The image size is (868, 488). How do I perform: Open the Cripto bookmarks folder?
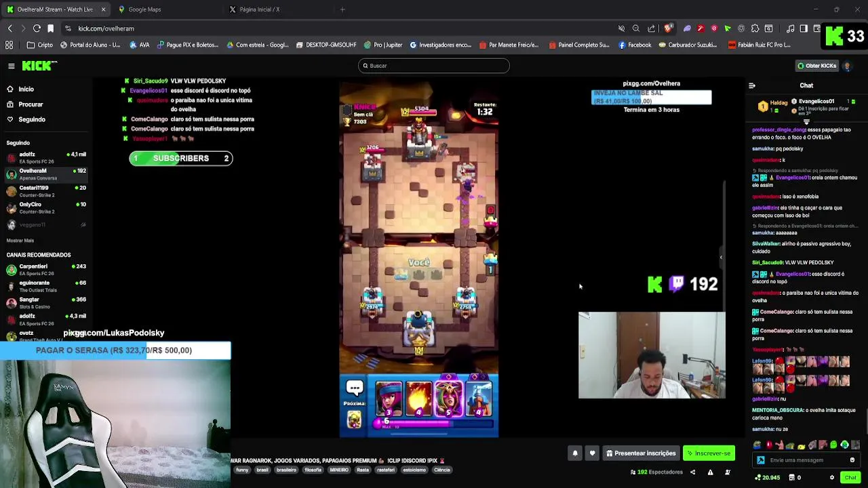pyautogui.click(x=40, y=45)
